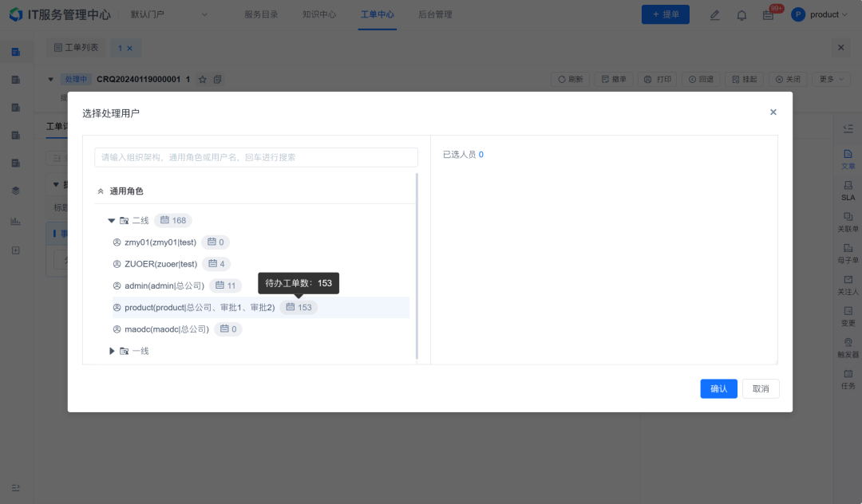Click the 挂起 suspend button

pyautogui.click(x=745, y=79)
